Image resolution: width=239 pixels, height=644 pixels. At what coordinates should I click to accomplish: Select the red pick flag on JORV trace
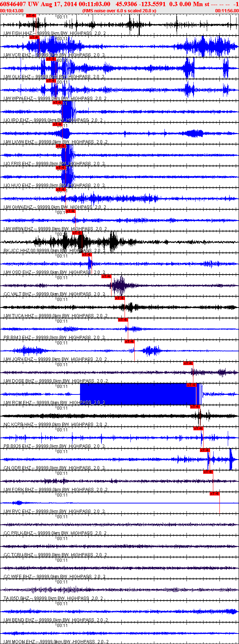(129, 342)
